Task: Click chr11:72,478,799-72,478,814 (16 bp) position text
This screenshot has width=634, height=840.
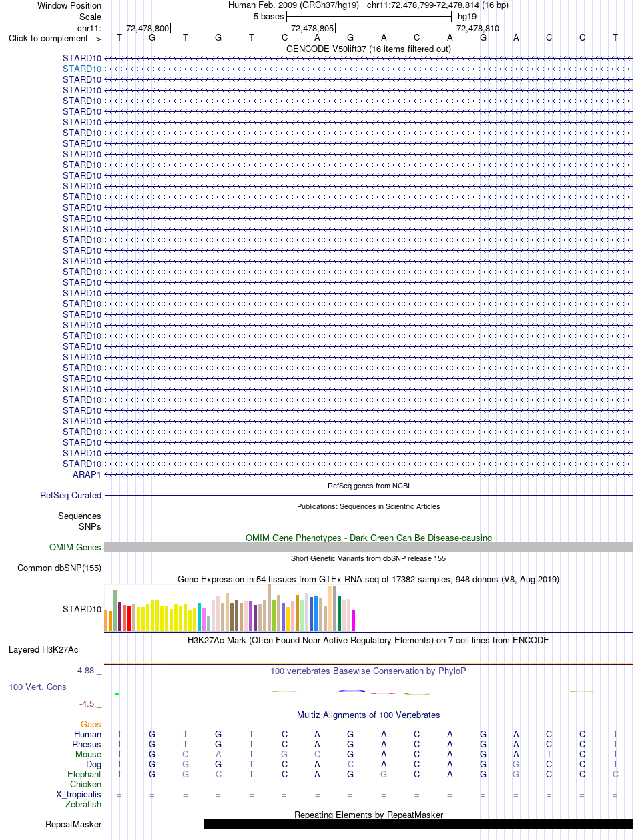Action: 437,5
